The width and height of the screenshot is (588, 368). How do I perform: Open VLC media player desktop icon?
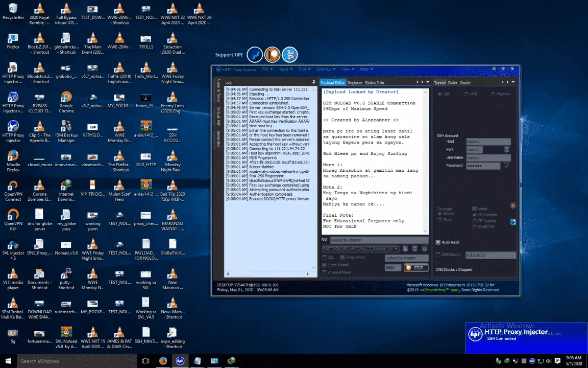(x=13, y=279)
